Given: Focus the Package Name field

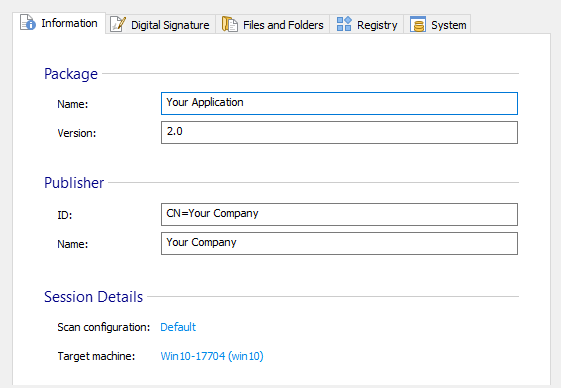Looking at the screenshot, I should click(x=339, y=103).
